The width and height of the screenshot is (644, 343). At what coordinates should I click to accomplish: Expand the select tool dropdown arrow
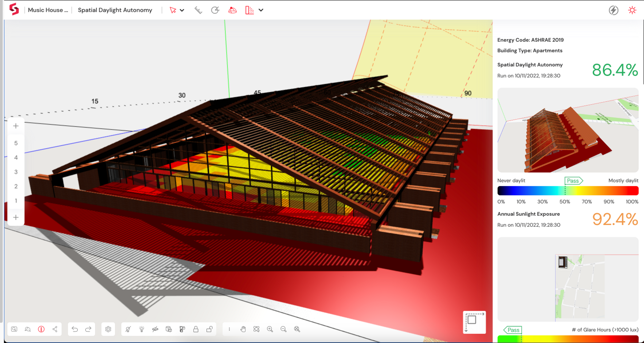pyautogui.click(x=182, y=10)
